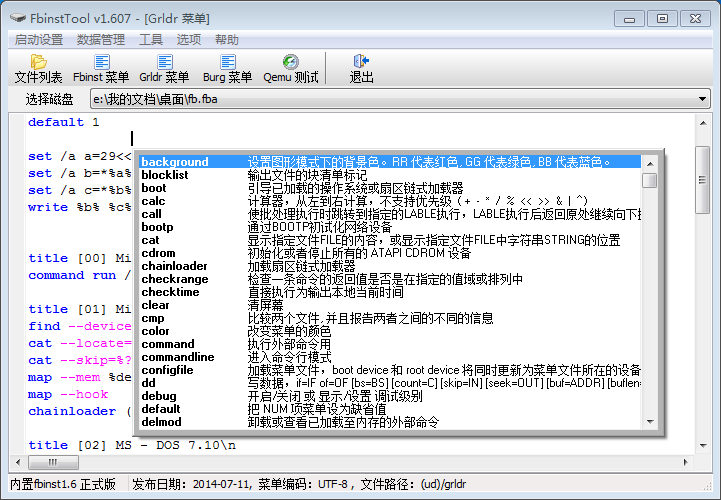Select the 'dd' command entry
The image size is (721, 500).
point(390,383)
